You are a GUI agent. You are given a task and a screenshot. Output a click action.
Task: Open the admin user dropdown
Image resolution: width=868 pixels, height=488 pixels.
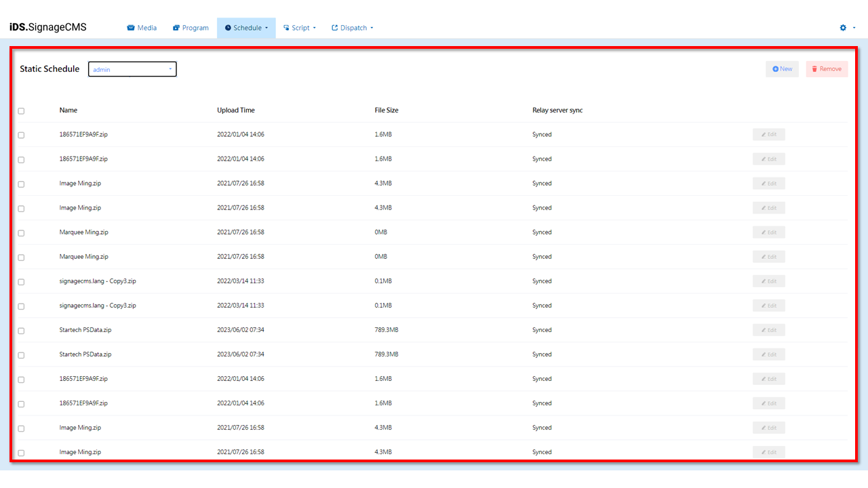[132, 69]
